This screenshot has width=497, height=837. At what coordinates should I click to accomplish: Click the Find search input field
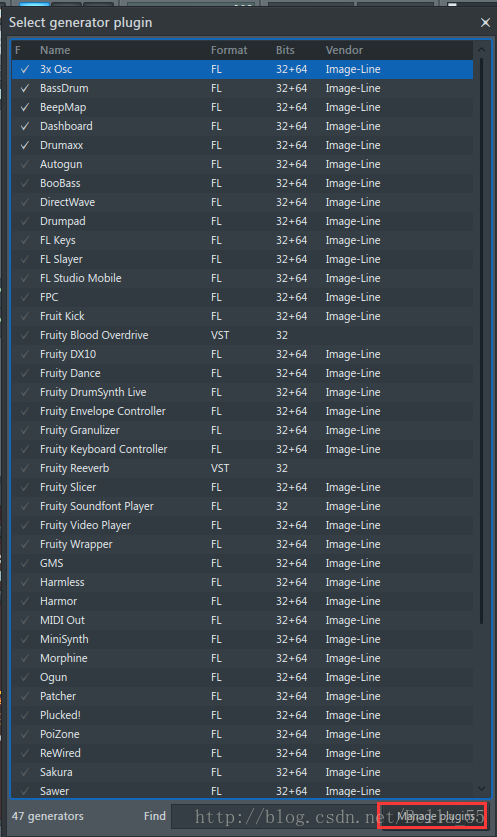pos(274,816)
